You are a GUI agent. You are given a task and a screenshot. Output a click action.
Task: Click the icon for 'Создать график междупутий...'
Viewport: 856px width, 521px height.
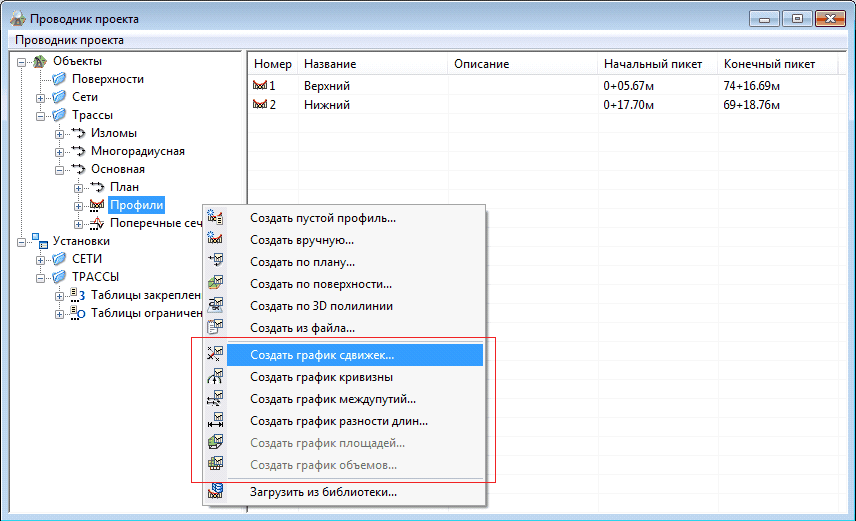(x=214, y=399)
